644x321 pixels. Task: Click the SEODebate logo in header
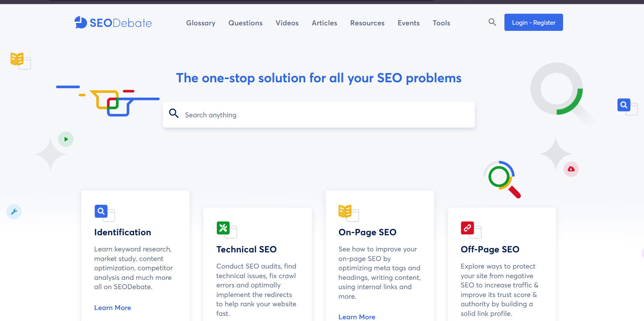tap(113, 23)
